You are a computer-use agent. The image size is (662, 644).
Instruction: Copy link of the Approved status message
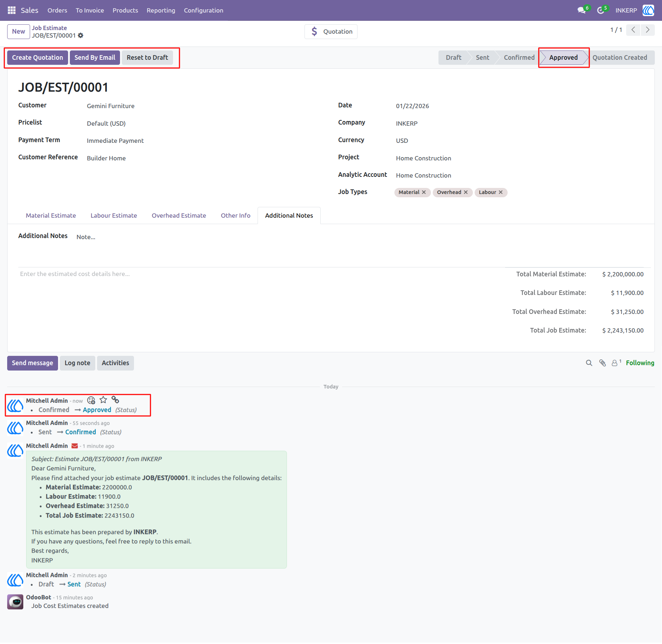click(x=115, y=400)
